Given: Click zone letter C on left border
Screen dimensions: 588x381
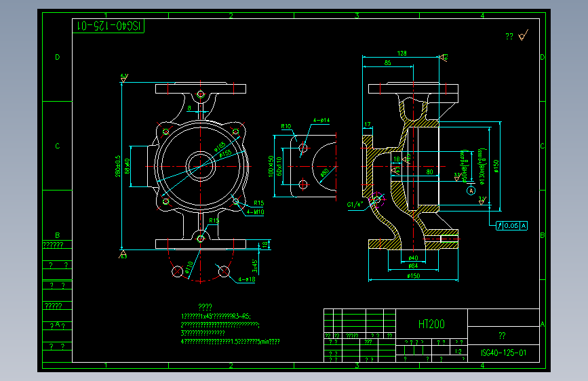Looking at the screenshot, I should tap(58, 146).
